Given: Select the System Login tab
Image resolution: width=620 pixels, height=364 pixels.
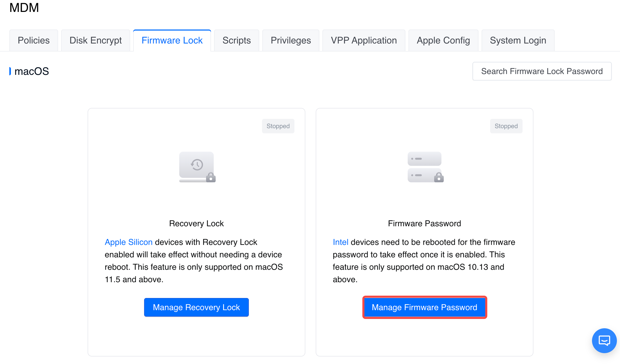Looking at the screenshot, I should [x=518, y=41].
